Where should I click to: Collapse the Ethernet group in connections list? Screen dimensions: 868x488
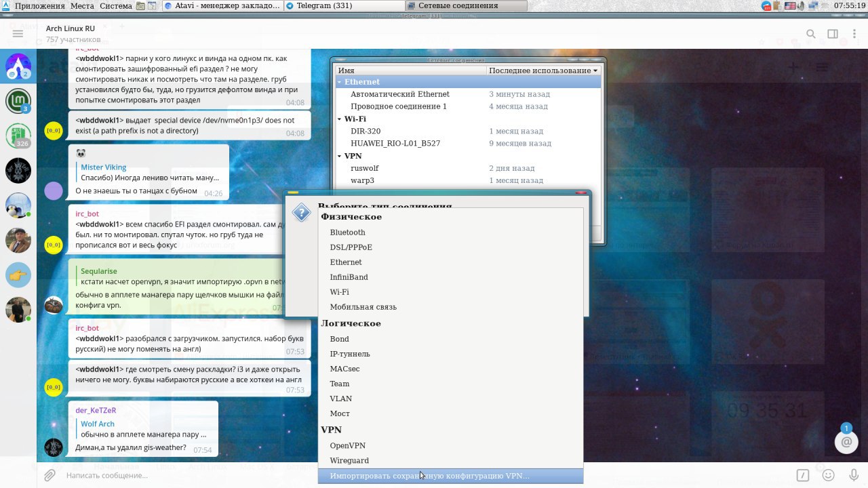coord(340,82)
